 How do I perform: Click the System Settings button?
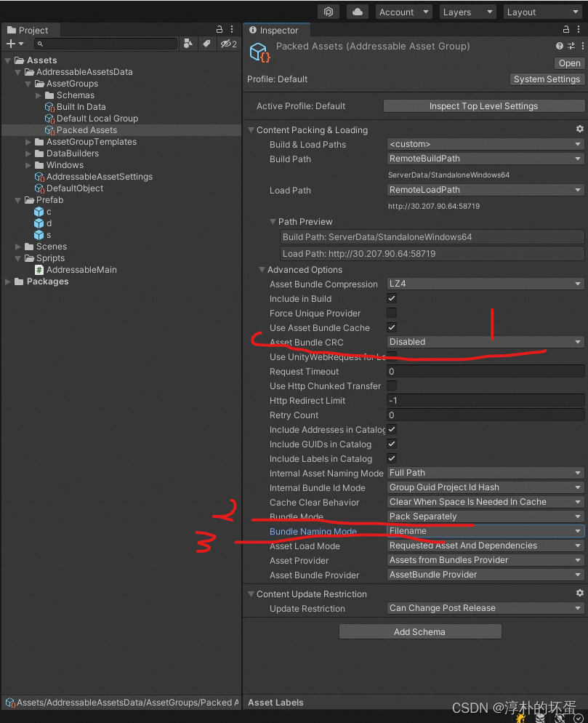tap(547, 79)
